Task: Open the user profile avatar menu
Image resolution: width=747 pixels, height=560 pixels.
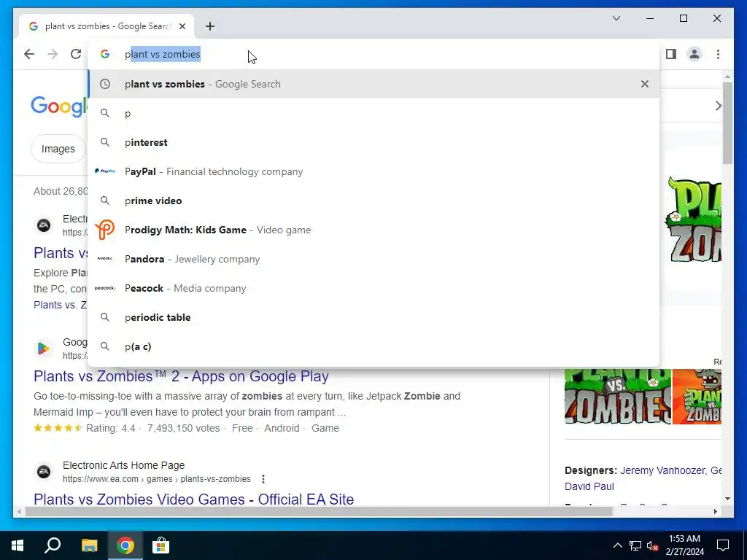Action: [x=694, y=54]
